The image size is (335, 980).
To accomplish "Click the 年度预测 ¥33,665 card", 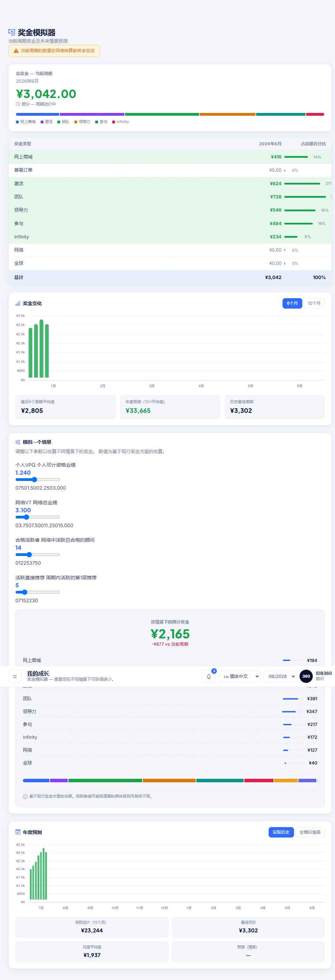I will tap(170, 407).
